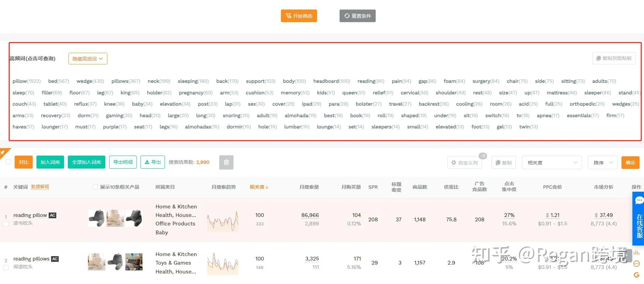
Task: Click the bar chart icon on right edge
Action: (x=636, y=253)
